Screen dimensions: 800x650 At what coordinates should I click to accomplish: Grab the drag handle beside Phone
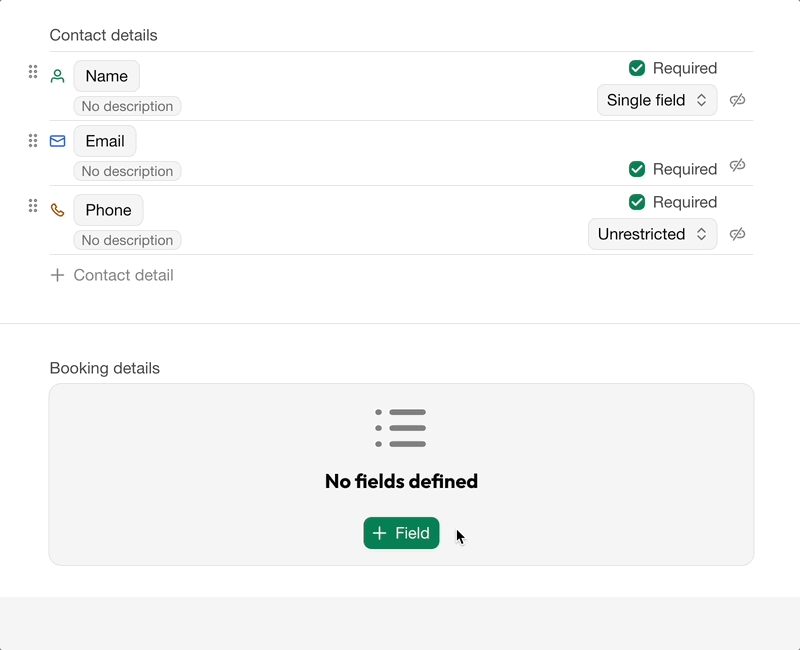[x=33, y=206]
